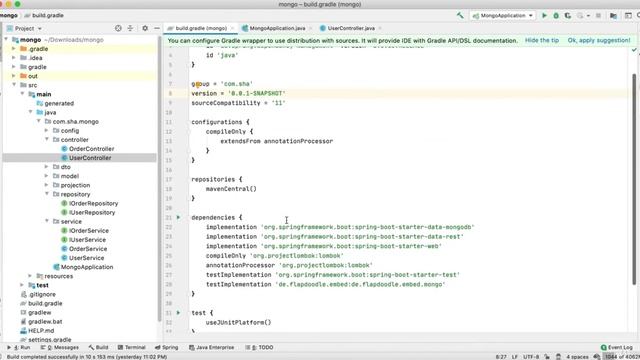The image size is (640, 360).
Task: Run with coverage icon in toolbar
Action: [x=568, y=16]
